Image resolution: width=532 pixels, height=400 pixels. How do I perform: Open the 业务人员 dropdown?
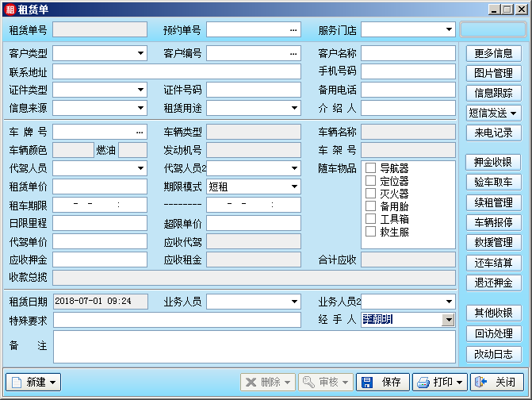(294, 302)
